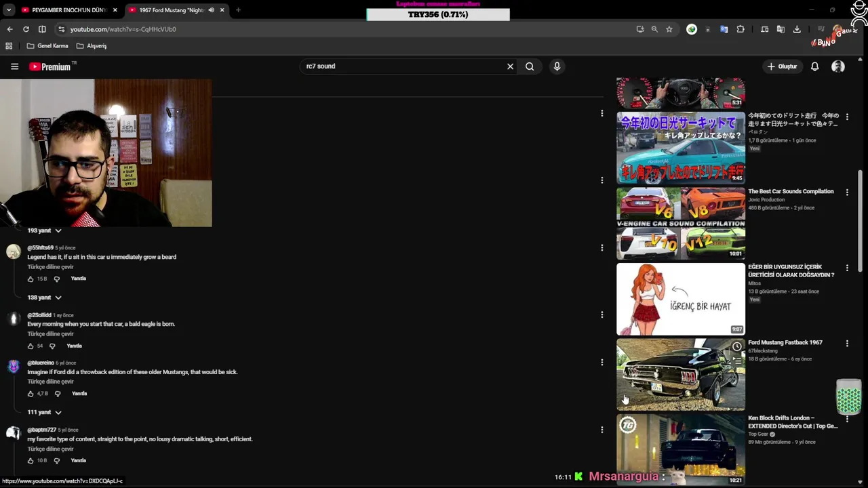
Task: Dislike the @2Sollidd comment
Action: [52, 346]
